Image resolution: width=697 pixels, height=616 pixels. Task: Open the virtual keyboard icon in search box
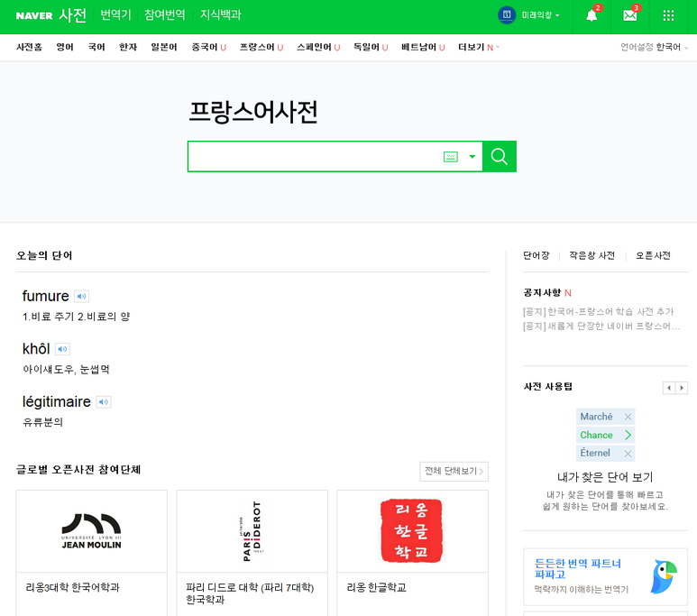450,157
